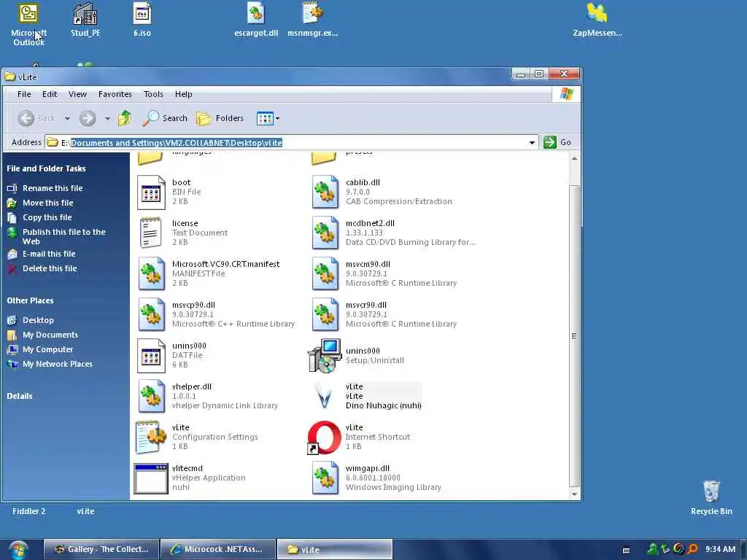
Task: Toggle the Folders pane
Action: (220, 118)
